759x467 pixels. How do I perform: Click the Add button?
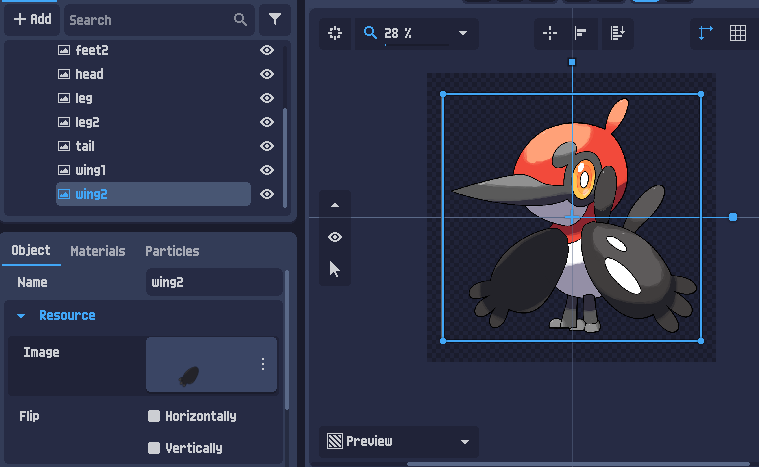click(32, 19)
